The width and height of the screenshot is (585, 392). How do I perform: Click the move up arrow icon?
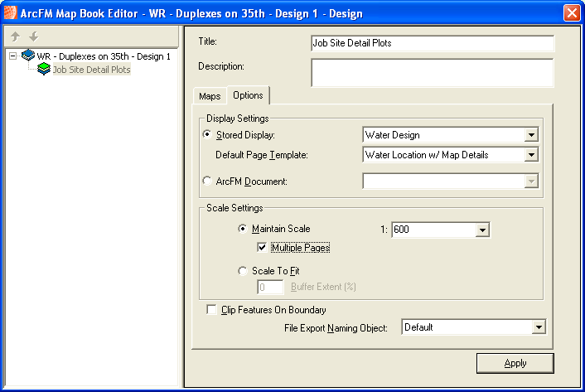(15, 36)
